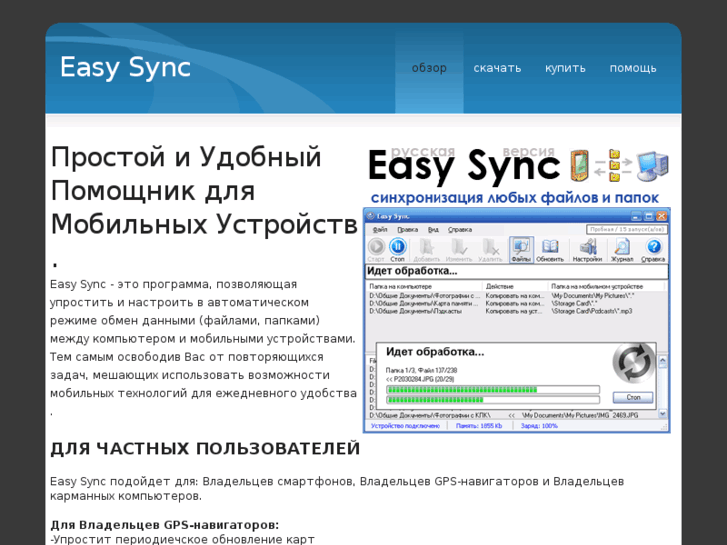This screenshot has height=545, width=727.
Task: Click the синхронизация любых файлов и папок caption
Action: pyautogui.click(x=515, y=198)
